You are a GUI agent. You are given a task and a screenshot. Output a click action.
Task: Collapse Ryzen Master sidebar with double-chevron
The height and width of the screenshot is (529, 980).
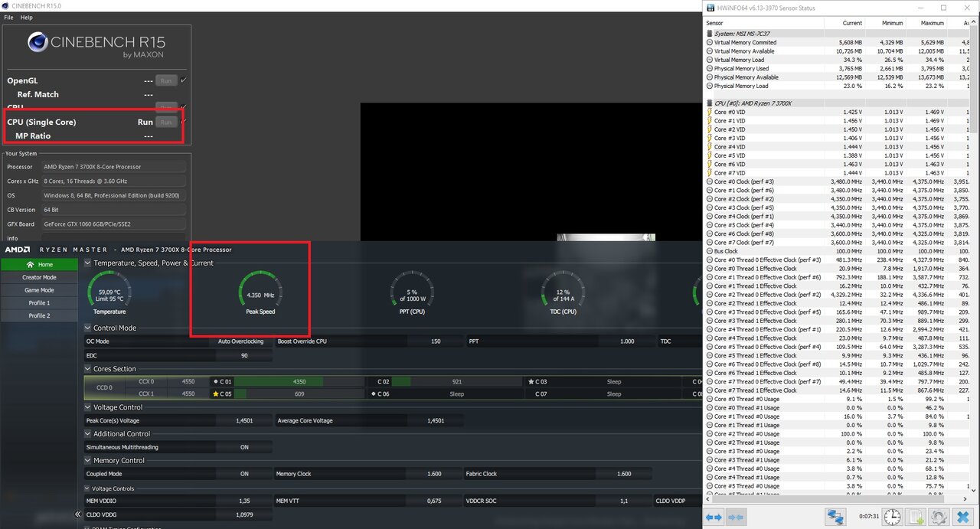point(78,514)
